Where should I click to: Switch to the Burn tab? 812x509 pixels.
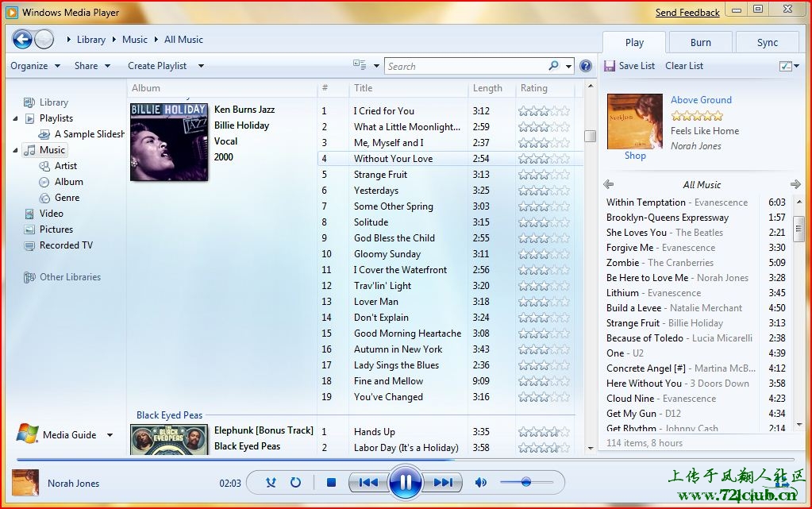pos(701,43)
